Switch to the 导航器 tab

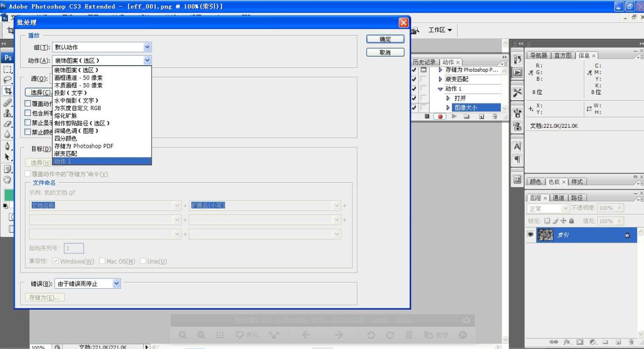(539, 56)
